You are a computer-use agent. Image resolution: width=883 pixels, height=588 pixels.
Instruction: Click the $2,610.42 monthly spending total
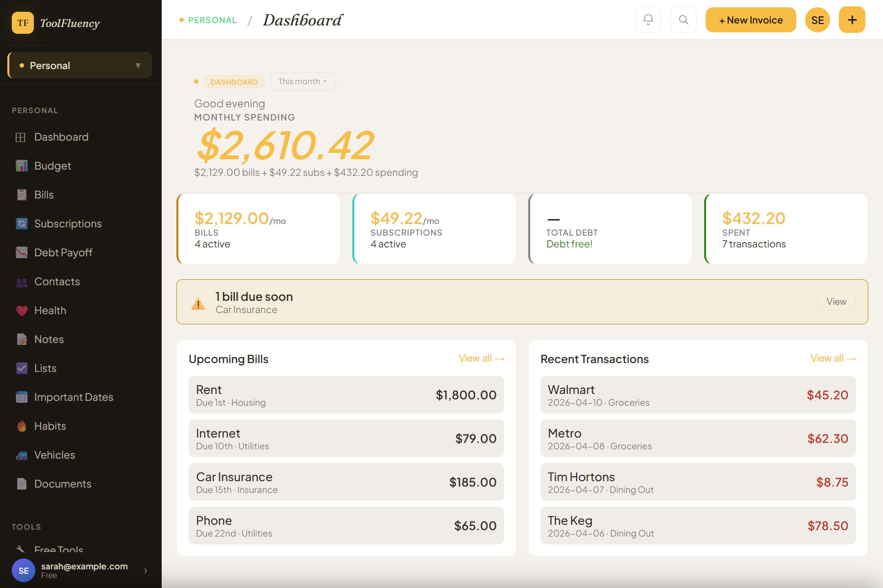pos(286,146)
